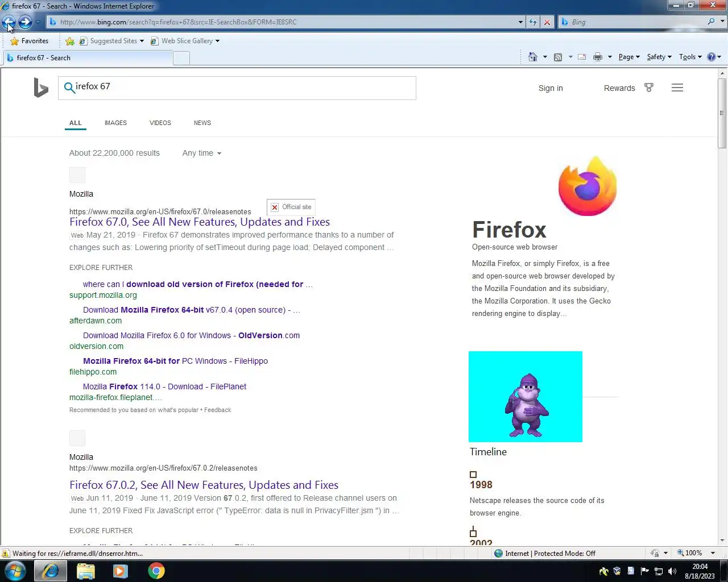Open Windows Media Player from the taskbar

(120, 571)
